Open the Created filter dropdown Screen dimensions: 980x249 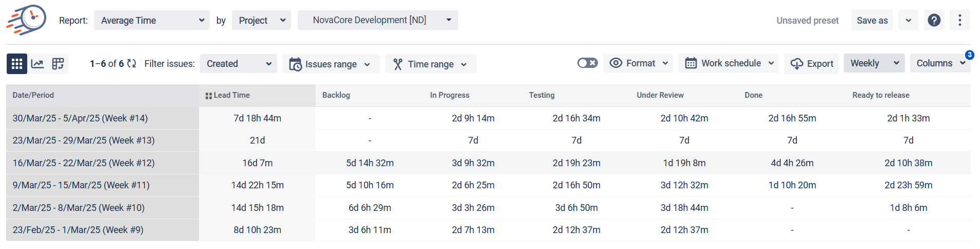(x=238, y=64)
